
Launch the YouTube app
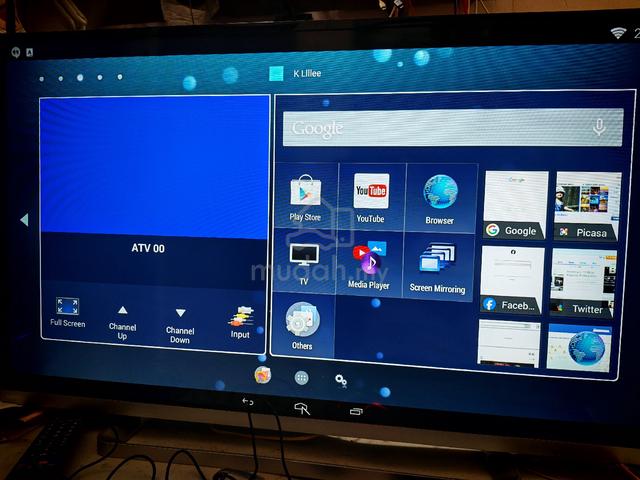point(371,198)
